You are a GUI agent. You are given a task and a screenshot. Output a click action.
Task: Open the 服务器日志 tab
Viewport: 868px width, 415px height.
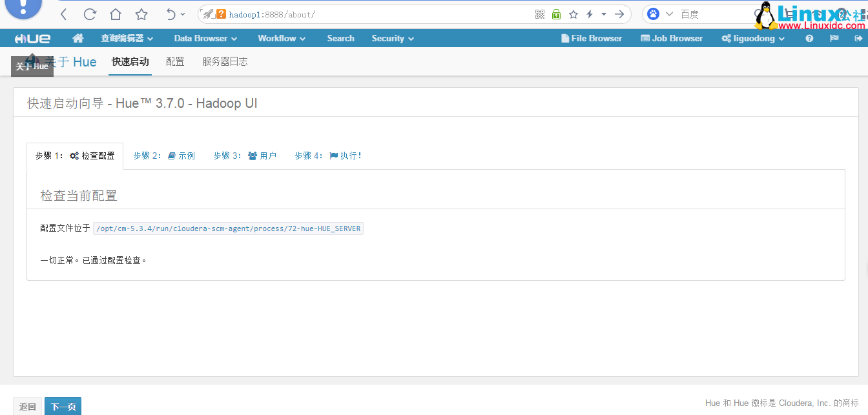pos(225,62)
